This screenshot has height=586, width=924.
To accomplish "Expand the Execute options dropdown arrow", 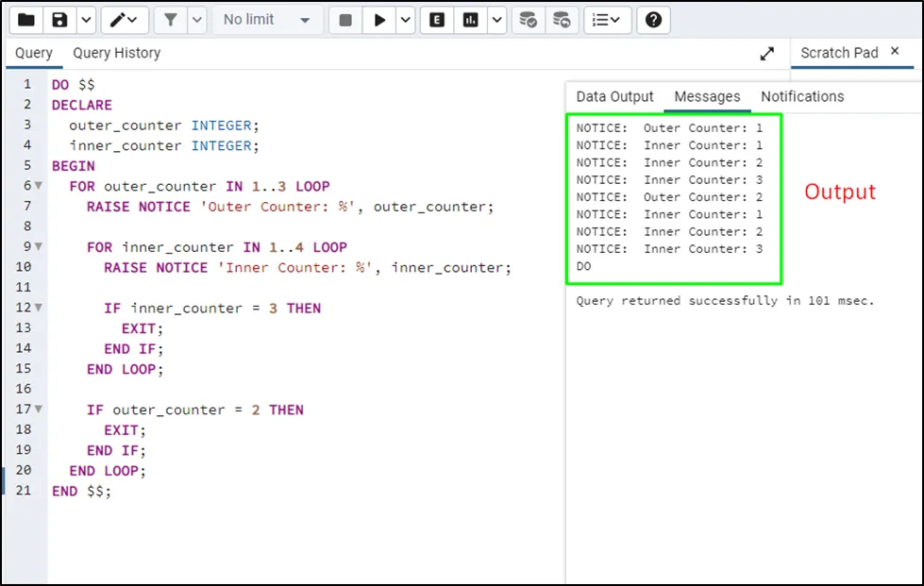I will pos(404,20).
